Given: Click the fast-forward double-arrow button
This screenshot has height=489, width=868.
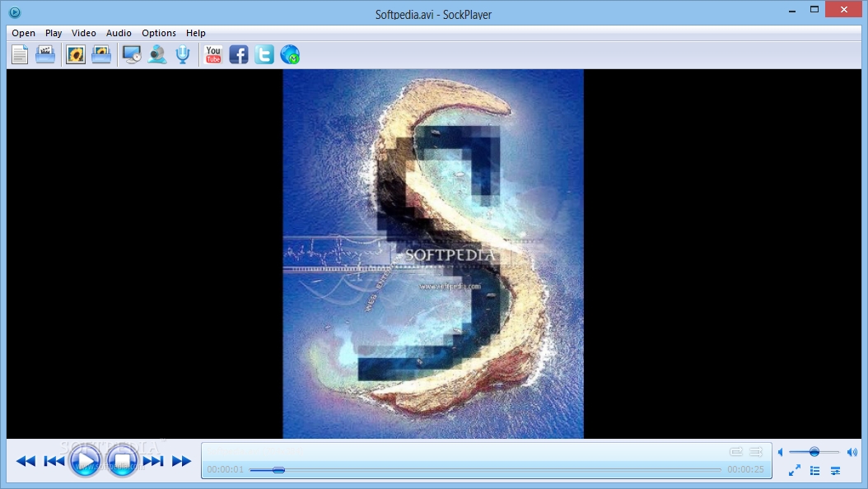Looking at the screenshot, I should pos(181,461).
